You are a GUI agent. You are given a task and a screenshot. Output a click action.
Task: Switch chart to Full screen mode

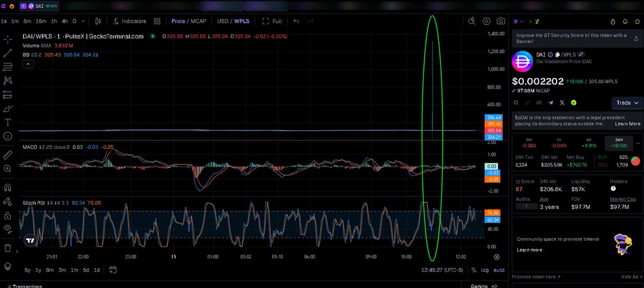point(272,21)
